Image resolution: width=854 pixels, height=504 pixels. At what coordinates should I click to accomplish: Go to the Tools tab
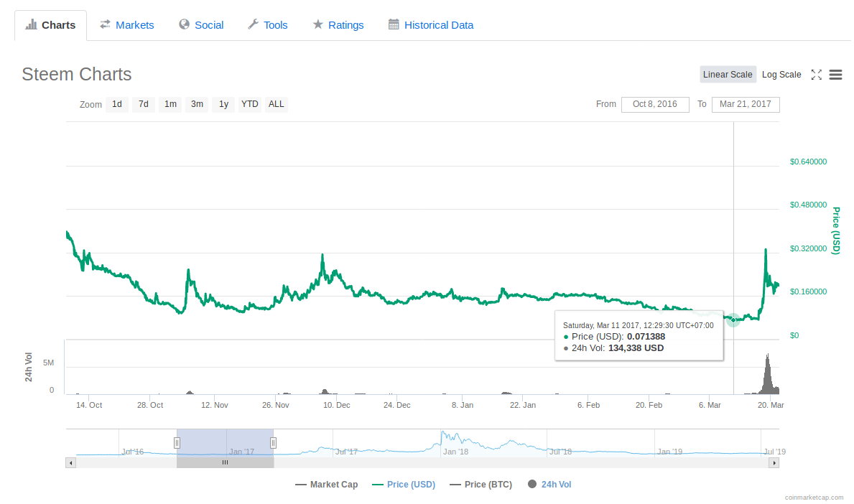click(267, 25)
